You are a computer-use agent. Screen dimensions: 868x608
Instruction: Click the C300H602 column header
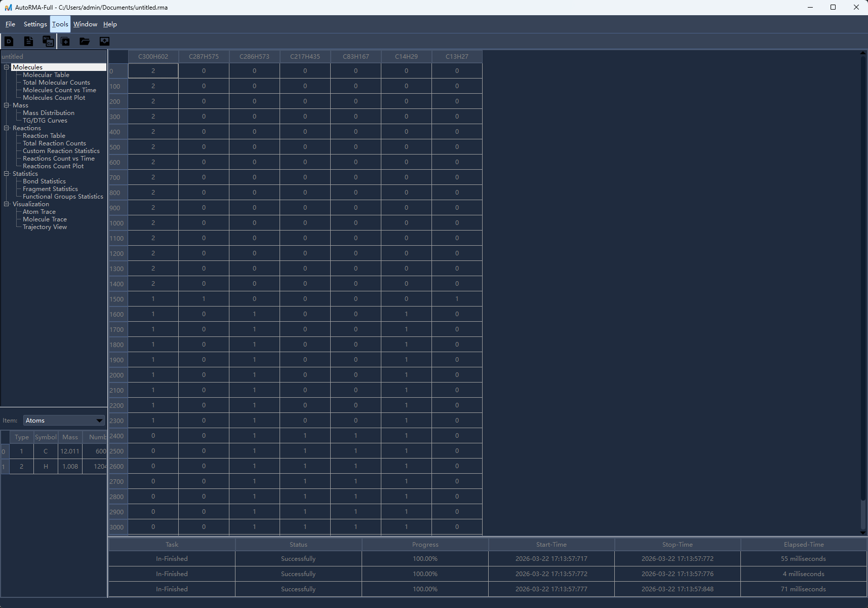(x=153, y=57)
